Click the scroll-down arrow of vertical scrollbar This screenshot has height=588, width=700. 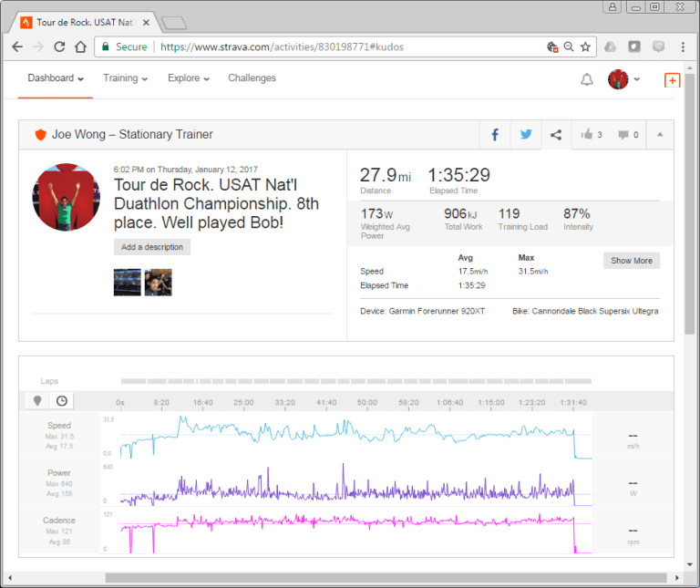click(x=690, y=564)
